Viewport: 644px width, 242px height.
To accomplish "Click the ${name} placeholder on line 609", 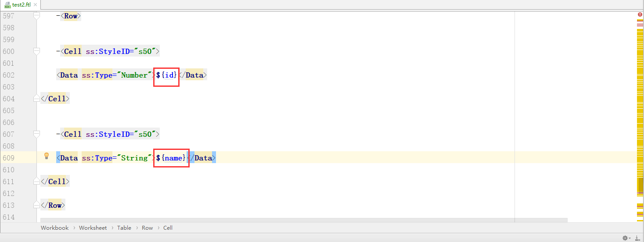I will 171,158.
